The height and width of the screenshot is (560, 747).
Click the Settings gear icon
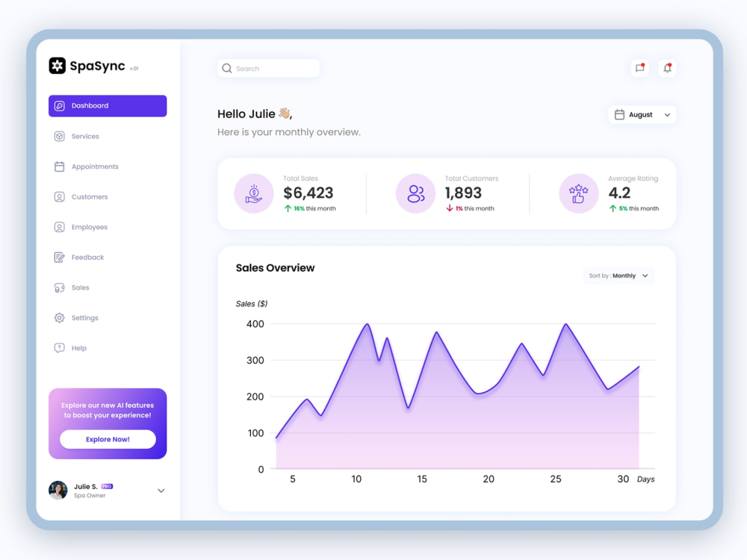(x=60, y=317)
